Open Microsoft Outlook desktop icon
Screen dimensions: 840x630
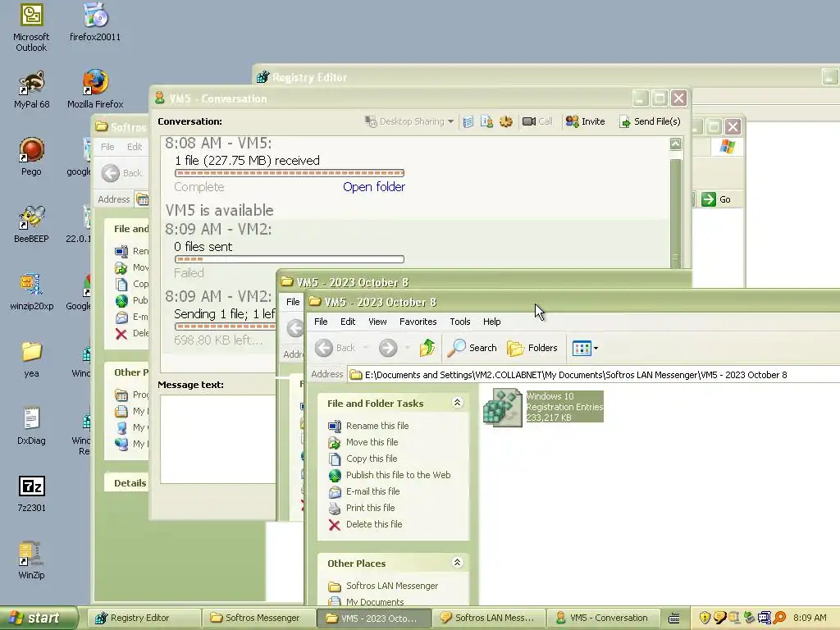[31, 27]
